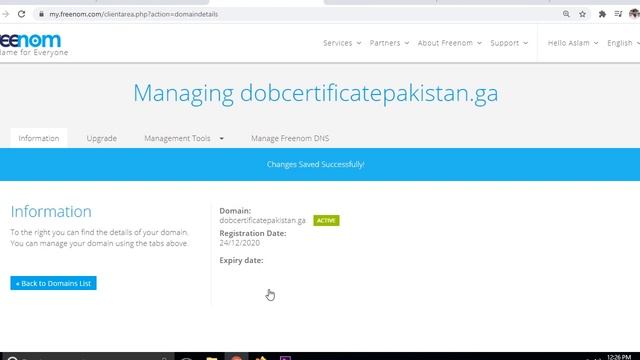Expand the Management Tools tab dropdown

[184, 138]
